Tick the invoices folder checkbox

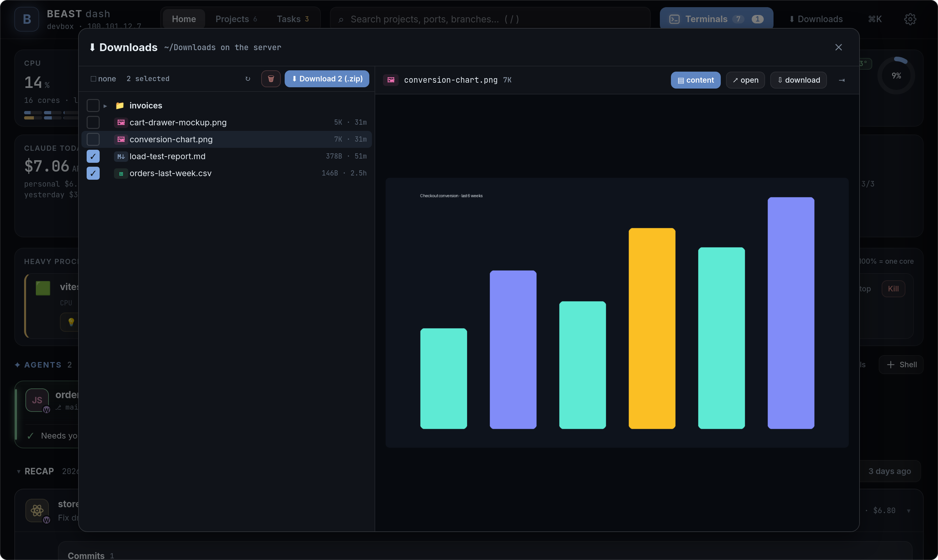pos(93,105)
